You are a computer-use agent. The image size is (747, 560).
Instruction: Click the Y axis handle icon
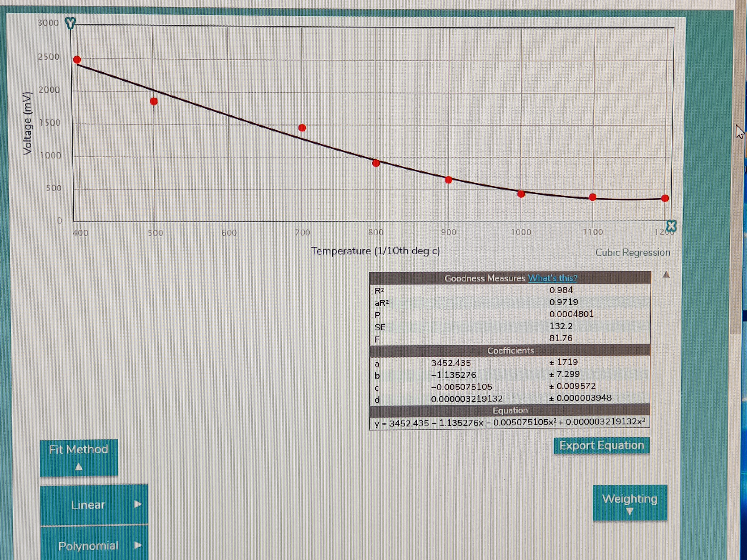pyautogui.click(x=70, y=23)
